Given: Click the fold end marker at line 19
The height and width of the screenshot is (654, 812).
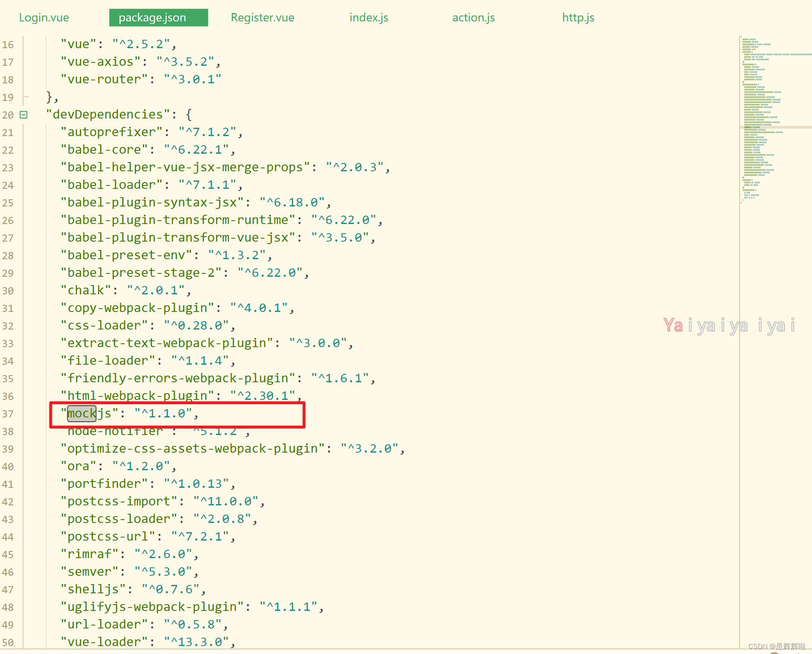Looking at the screenshot, I should coord(26,97).
